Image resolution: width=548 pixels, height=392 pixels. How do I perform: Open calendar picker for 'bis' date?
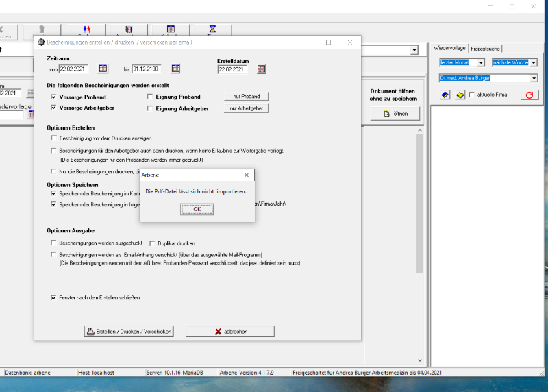175,69
